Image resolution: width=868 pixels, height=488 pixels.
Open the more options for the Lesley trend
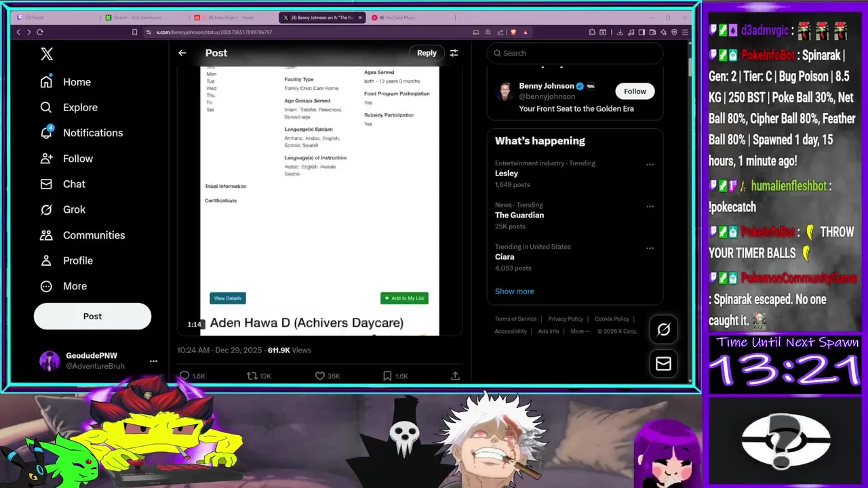[650, 165]
